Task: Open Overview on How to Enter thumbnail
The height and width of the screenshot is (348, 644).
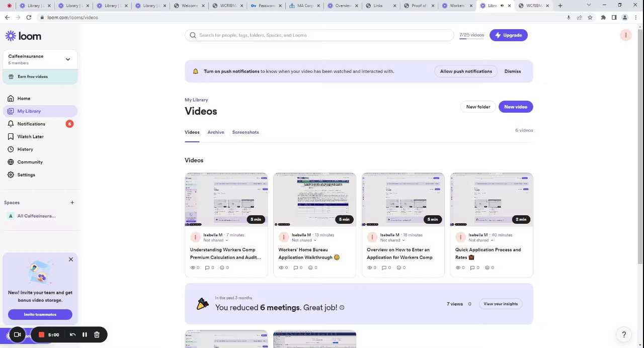Action: [403, 199]
